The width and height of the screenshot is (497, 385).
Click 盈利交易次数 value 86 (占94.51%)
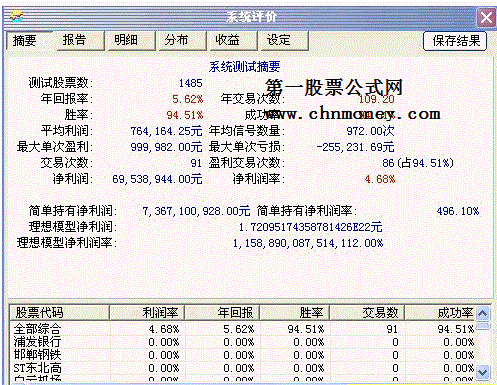[x=418, y=163]
